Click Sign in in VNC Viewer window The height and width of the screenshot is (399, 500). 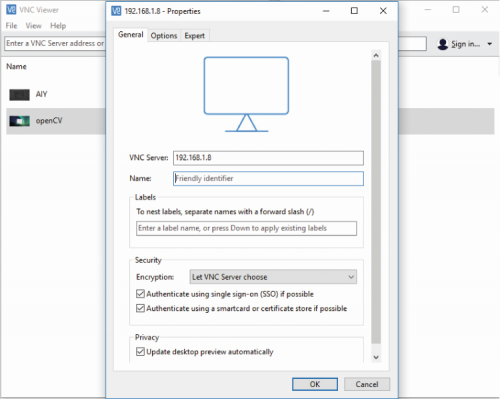(466, 44)
